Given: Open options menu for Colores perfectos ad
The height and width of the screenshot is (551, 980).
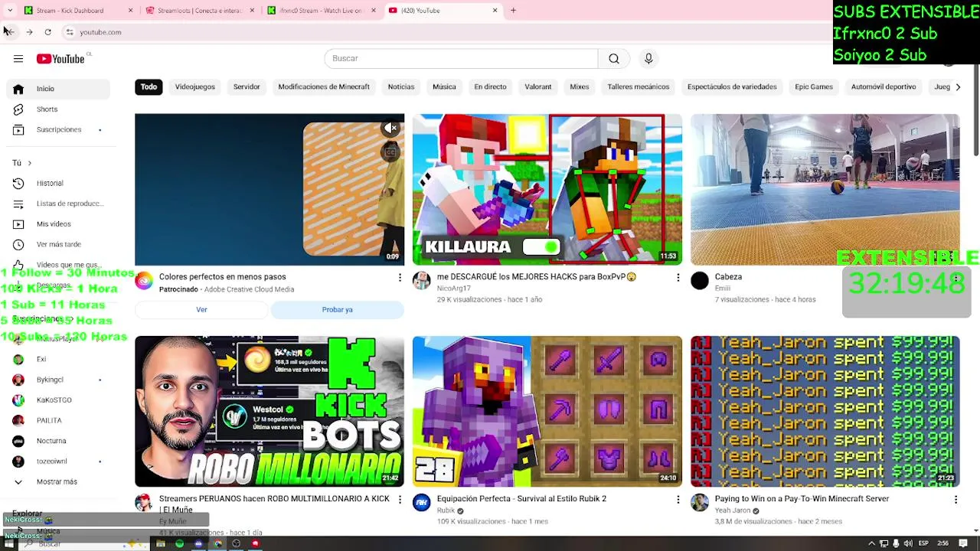Looking at the screenshot, I should point(400,278).
